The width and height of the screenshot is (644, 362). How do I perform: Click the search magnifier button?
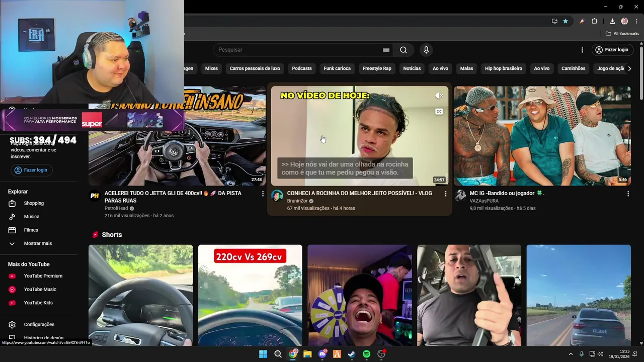click(404, 50)
